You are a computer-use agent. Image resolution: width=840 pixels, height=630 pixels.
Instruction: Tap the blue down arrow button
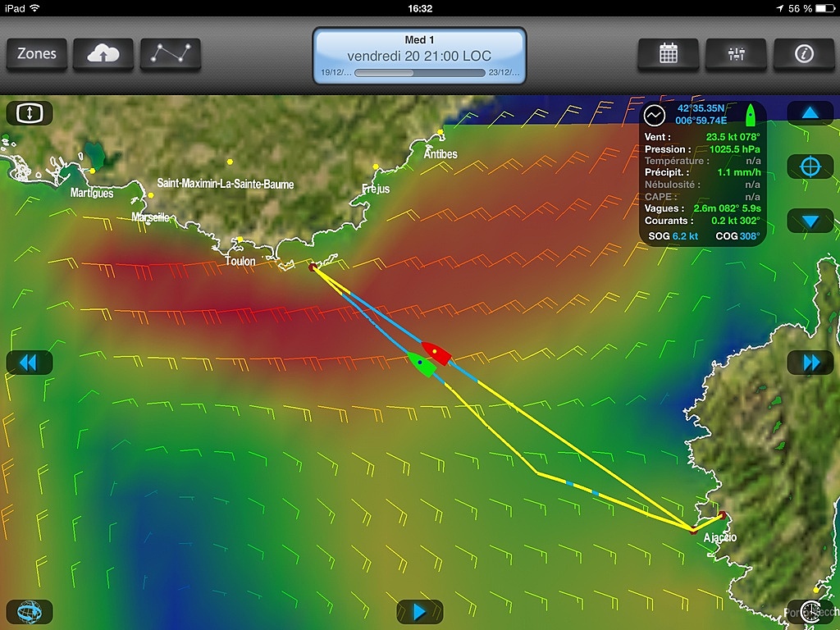click(810, 221)
